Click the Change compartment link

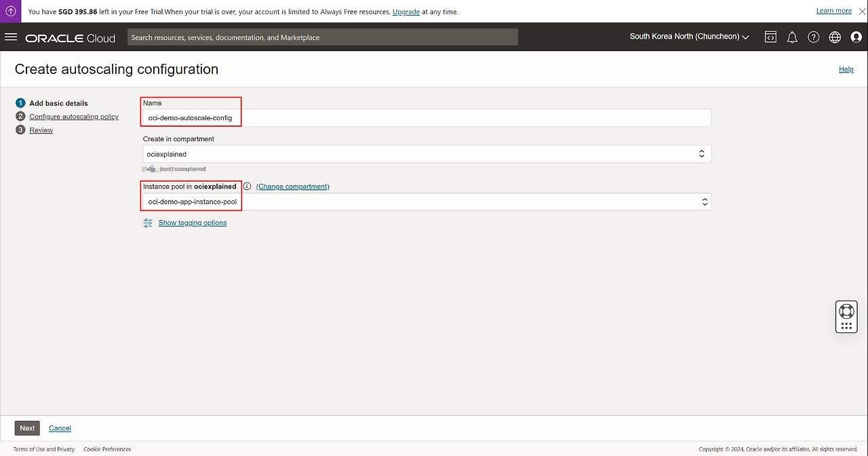point(292,187)
